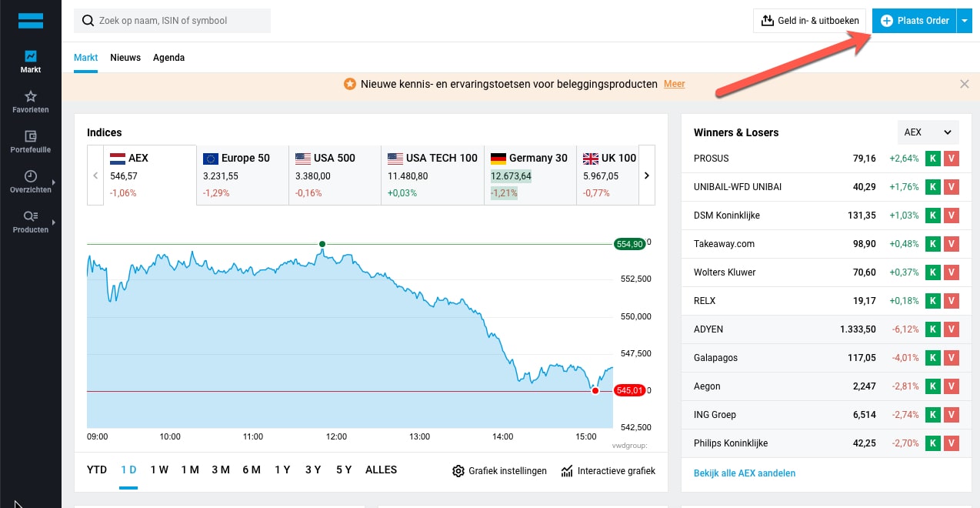Select the 1 W chart period
The image size is (980, 508).
[159, 470]
